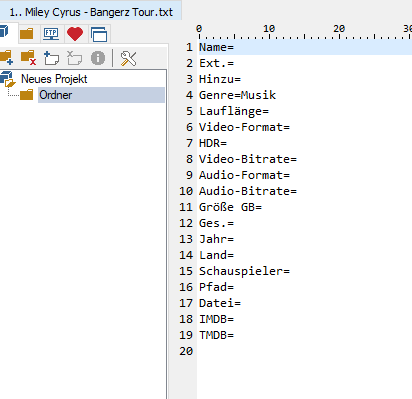Click line 8 text Video-Bitrate=

pyautogui.click(x=248, y=159)
